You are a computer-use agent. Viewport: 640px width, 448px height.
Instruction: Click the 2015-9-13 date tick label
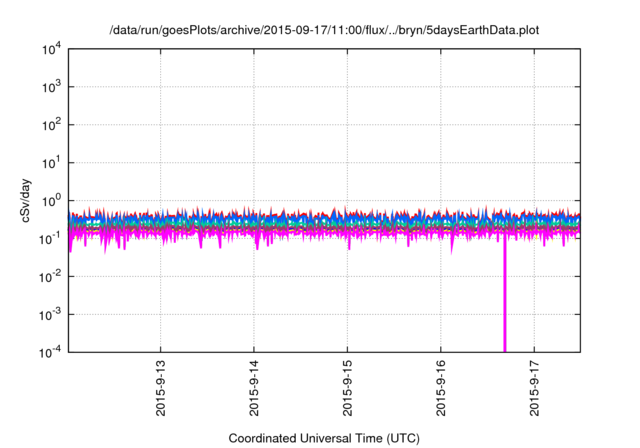click(161, 388)
